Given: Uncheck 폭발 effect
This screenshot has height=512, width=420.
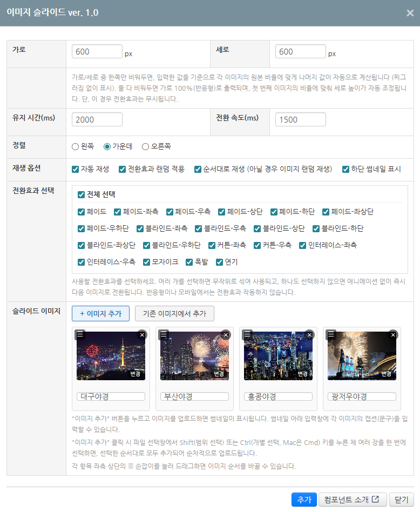Looking at the screenshot, I should (x=189, y=262).
